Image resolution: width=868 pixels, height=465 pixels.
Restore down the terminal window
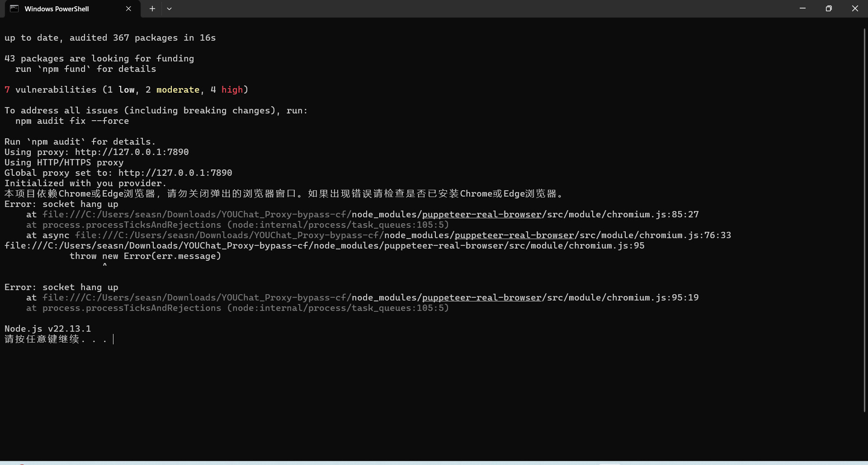click(x=828, y=9)
